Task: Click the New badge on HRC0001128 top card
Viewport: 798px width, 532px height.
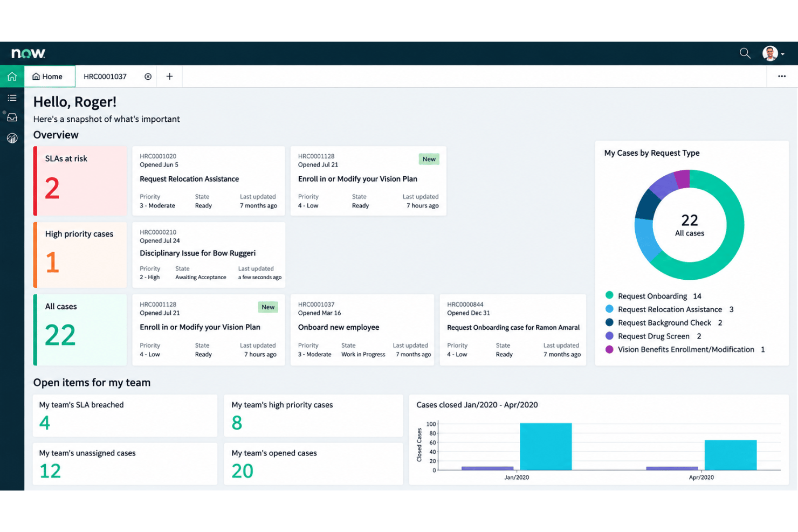Action: click(429, 159)
